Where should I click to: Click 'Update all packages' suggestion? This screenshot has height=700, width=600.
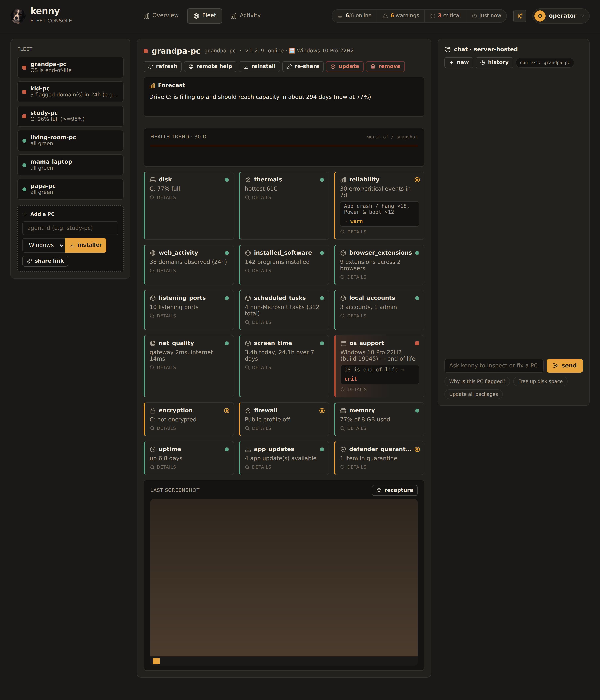pos(473,394)
